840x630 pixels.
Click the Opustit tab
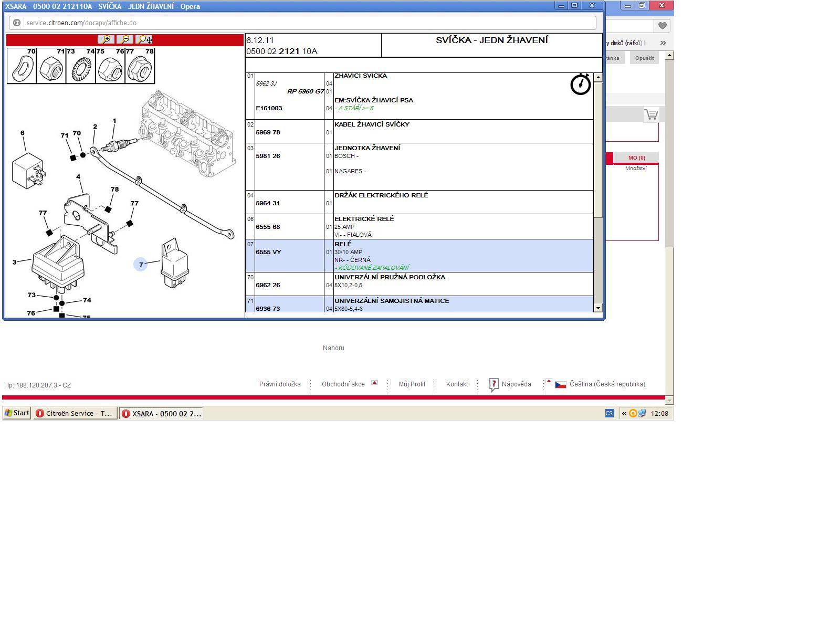(x=644, y=58)
